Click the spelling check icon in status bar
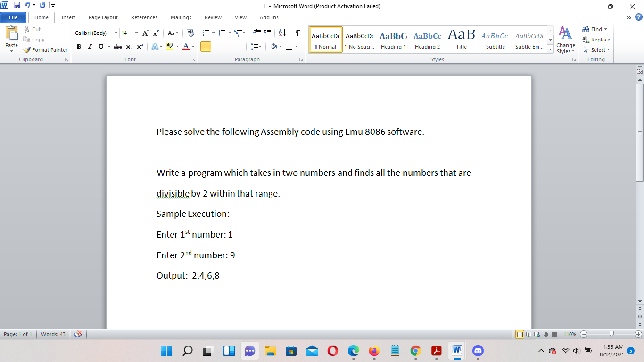 click(x=78, y=334)
